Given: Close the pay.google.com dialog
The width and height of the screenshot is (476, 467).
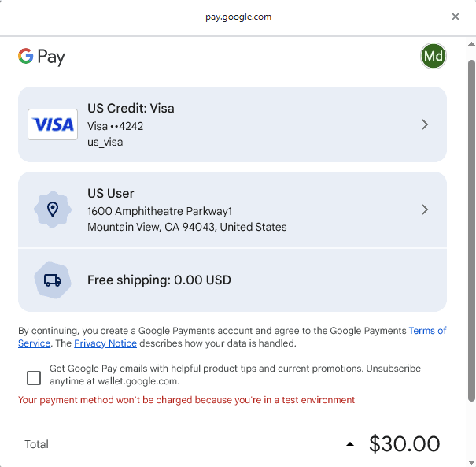Looking at the screenshot, I should pyautogui.click(x=456, y=17).
